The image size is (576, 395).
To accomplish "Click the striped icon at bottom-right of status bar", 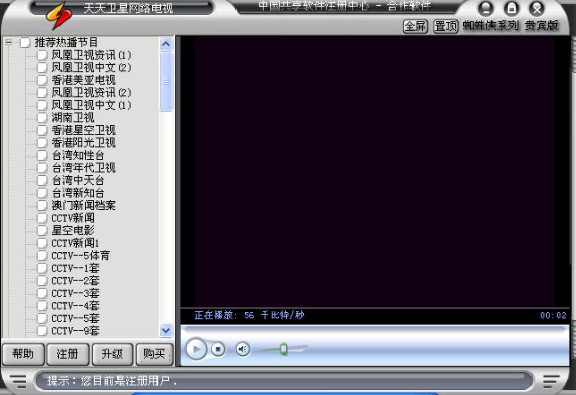I will tap(551, 381).
